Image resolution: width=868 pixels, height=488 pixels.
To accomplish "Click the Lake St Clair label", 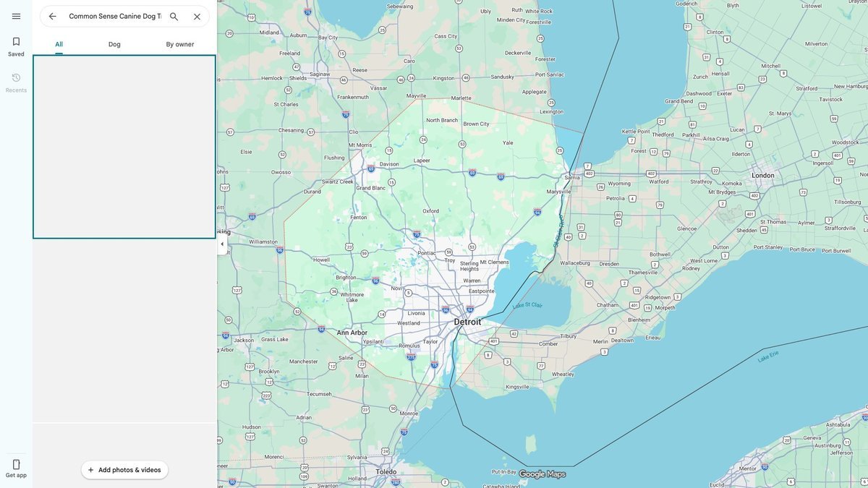I will click(x=527, y=306).
